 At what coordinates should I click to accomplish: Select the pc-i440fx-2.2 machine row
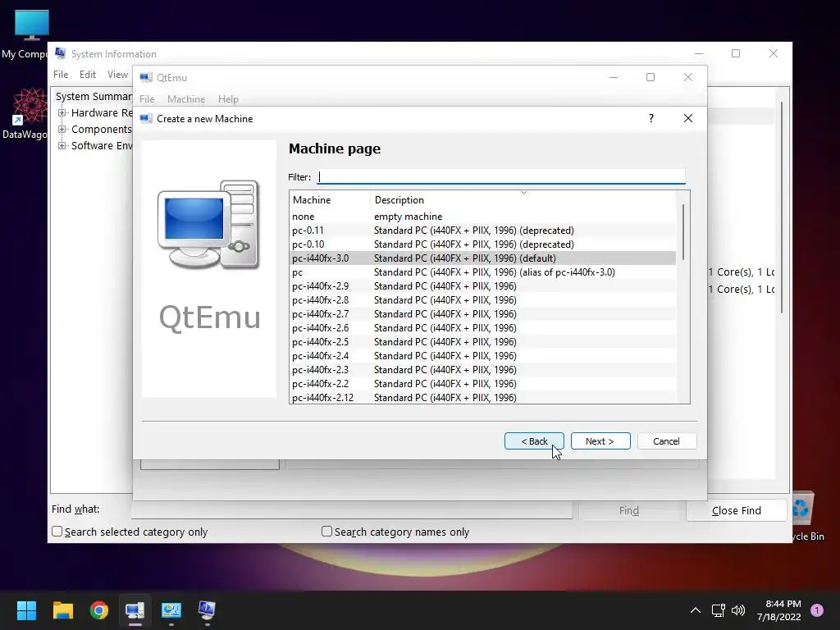point(482,384)
